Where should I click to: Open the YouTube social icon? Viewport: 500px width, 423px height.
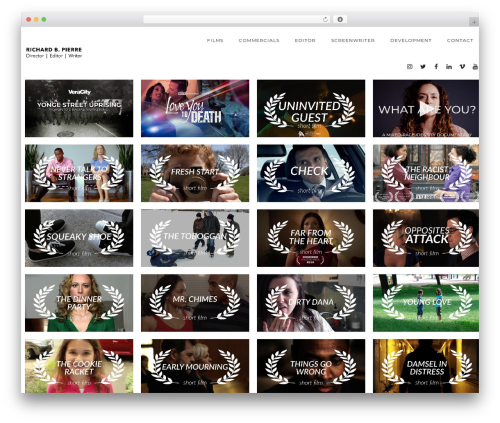pyautogui.click(x=475, y=67)
